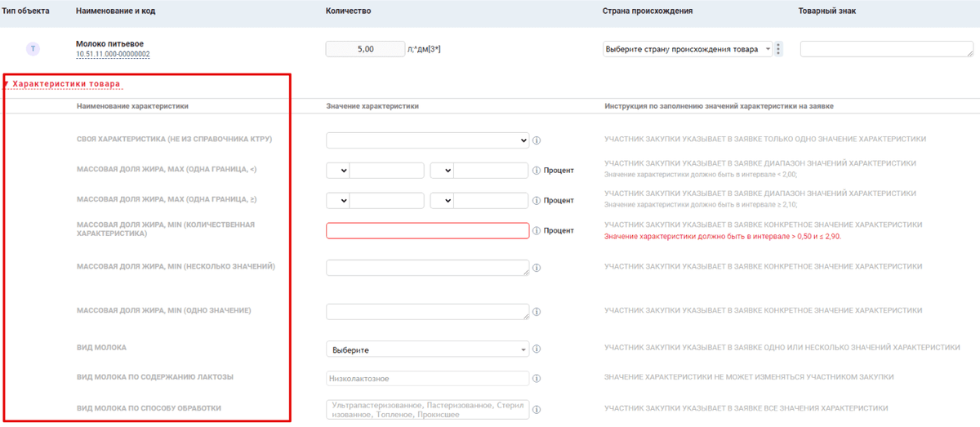This screenshot has width=980, height=427.
Task: Click instruction 'Значение характеристики не может изменяться участником закупки'
Action: click(x=749, y=377)
